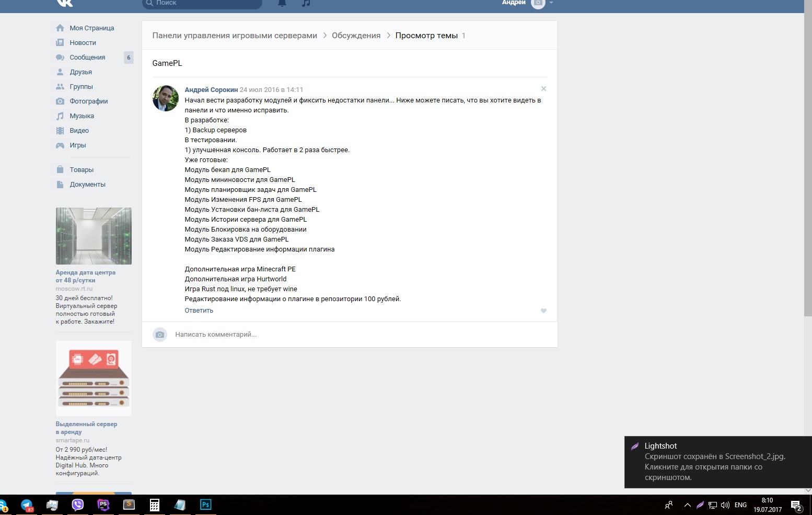Open the VK music player icon
The image size is (812, 515).
click(x=306, y=3)
